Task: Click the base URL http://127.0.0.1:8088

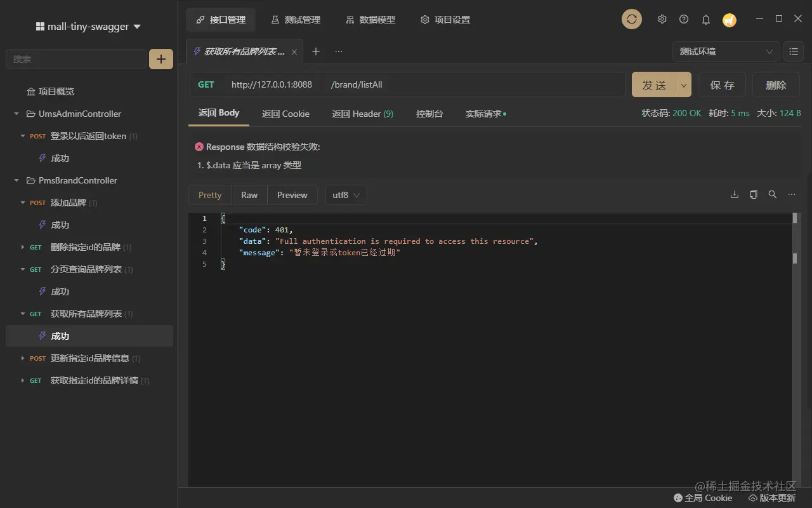Action: tap(272, 84)
